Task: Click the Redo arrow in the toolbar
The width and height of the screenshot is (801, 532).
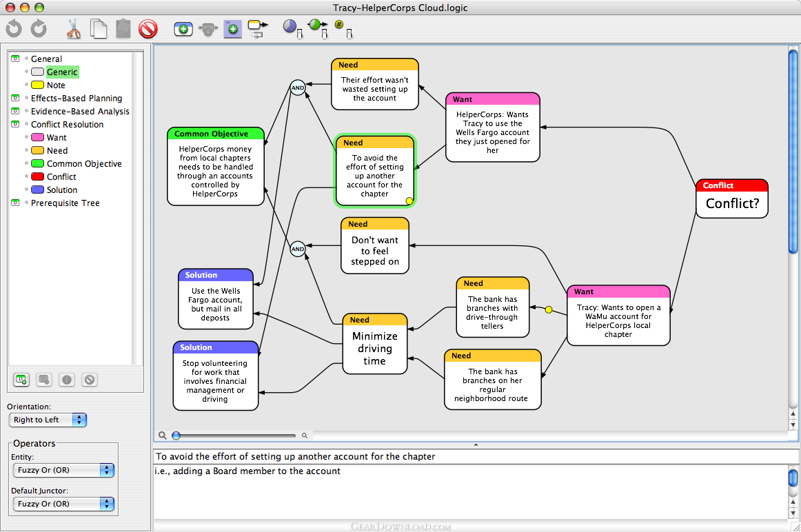Action: pos(39,28)
